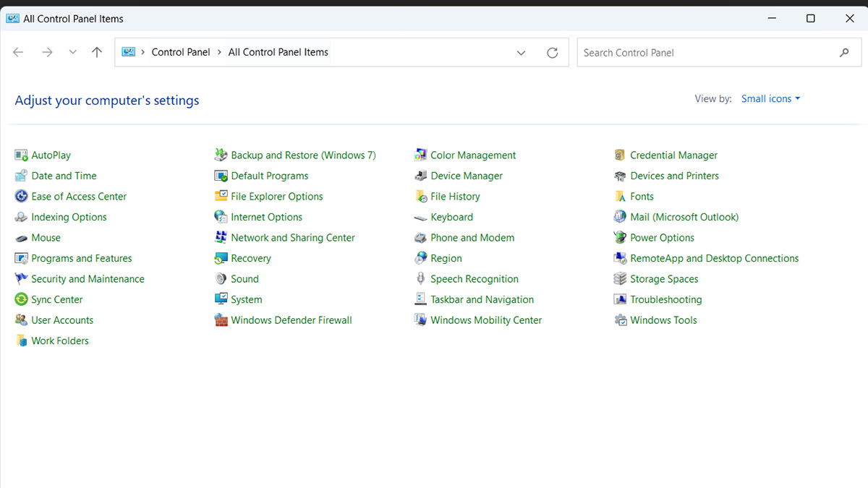
Task: Click the Forward navigation arrow
Action: pyautogui.click(x=47, y=52)
